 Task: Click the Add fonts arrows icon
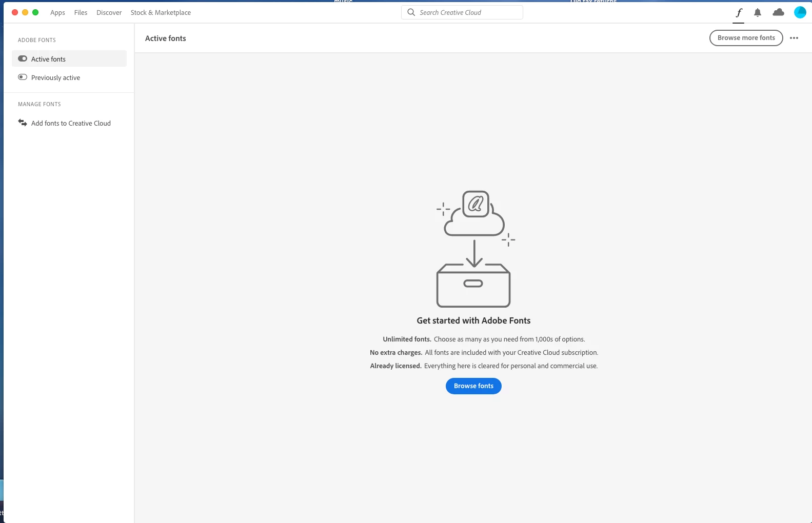click(23, 123)
